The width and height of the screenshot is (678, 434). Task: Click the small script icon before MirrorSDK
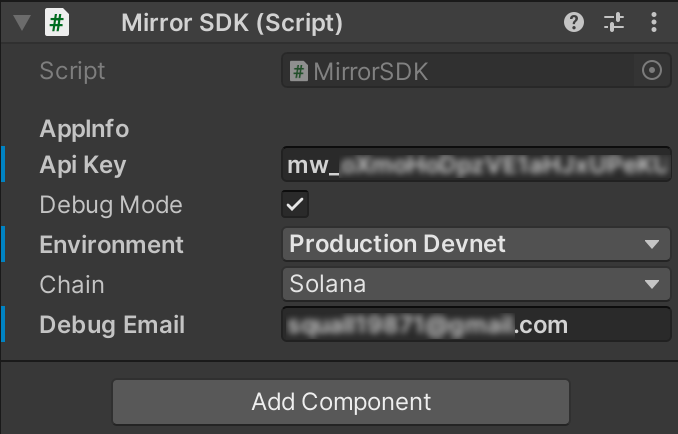coord(299,71)
